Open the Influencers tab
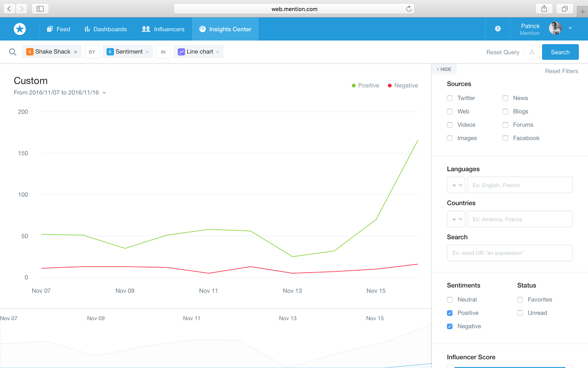 click(x=163, y=29)
